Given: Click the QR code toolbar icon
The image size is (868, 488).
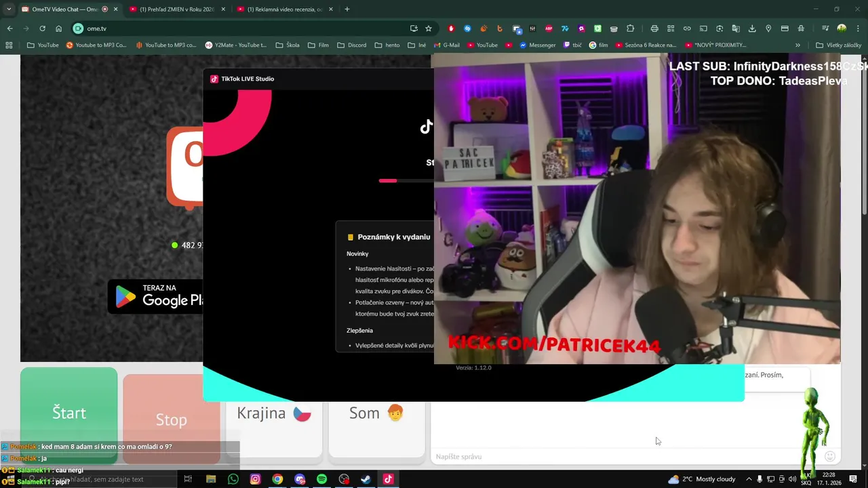Looking at the screenshot, I should pyautogui.click(x=671, y=28).
